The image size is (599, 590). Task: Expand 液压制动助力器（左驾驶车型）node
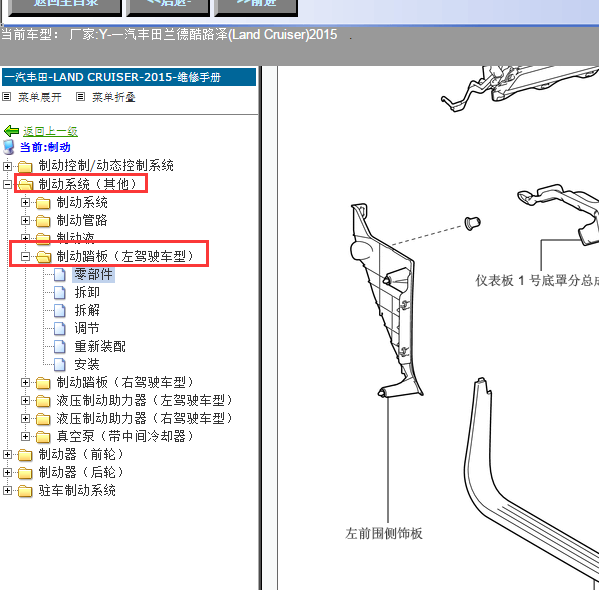25,400
